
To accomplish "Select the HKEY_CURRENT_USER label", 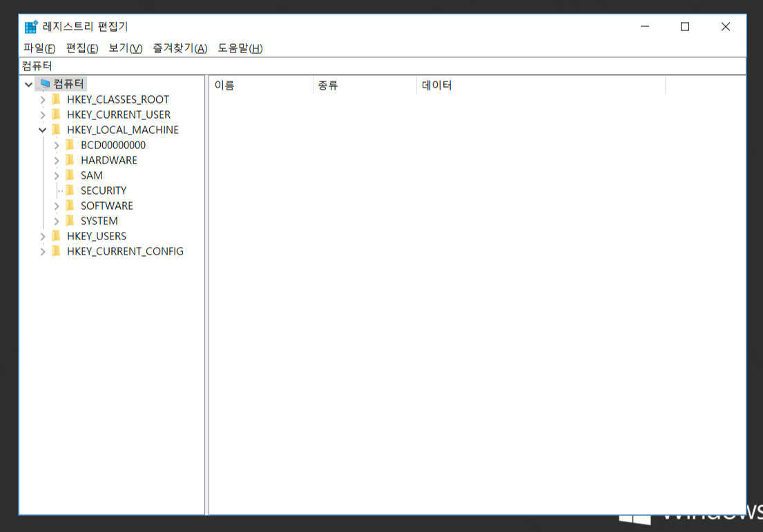I will (119, 115).
